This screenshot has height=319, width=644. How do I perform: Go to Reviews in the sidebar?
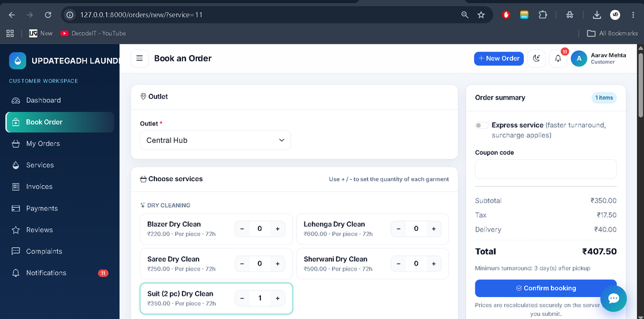click(x=60, y=230)
